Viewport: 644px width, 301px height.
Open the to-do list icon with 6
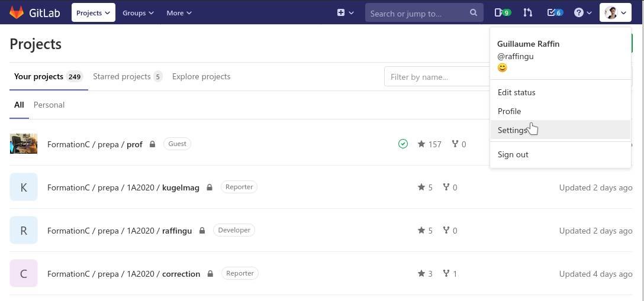[555, 12]
